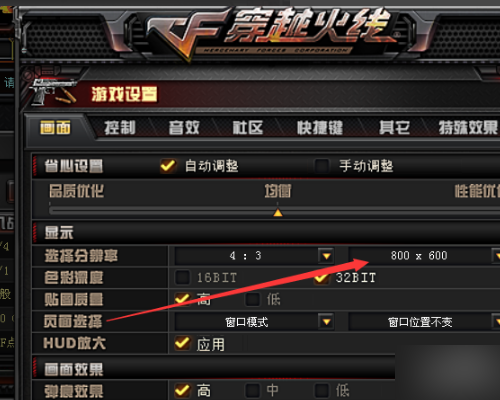Image resolution: width=500 pixels, height=400 pixels.
Task: Click the 品质优化 end of quality slider
Action: [76, 191]
